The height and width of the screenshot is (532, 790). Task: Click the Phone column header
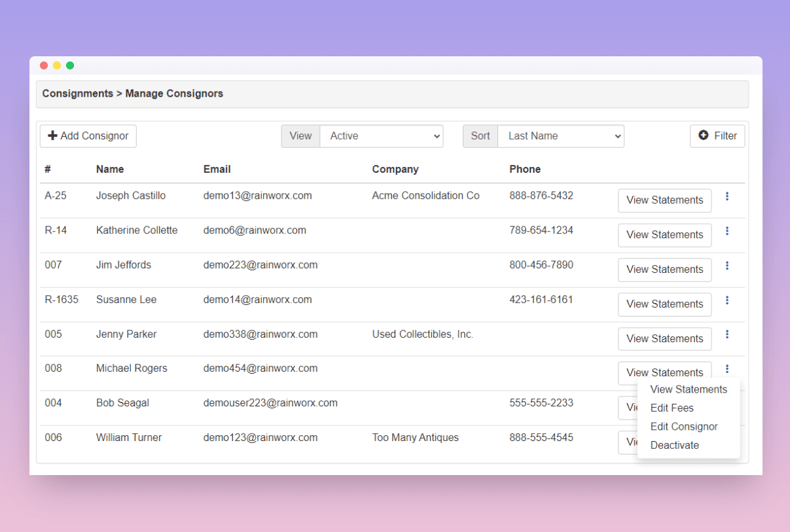(525, 169)
